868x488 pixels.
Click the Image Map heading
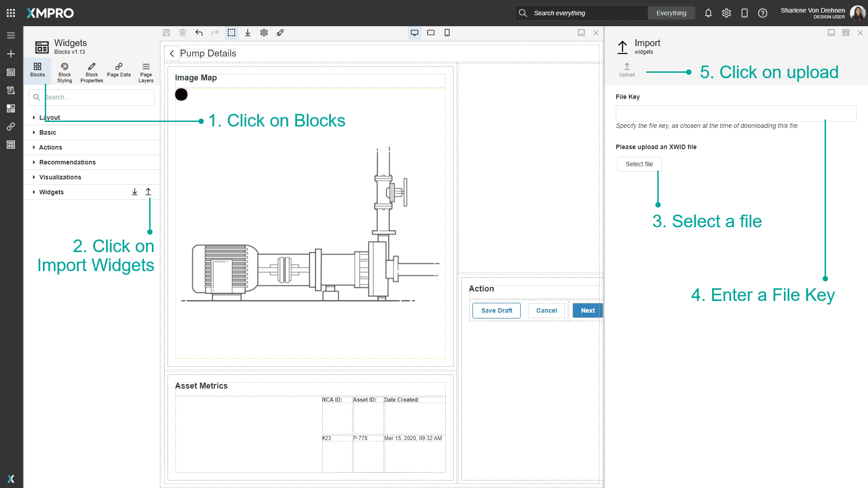[196, 78]
